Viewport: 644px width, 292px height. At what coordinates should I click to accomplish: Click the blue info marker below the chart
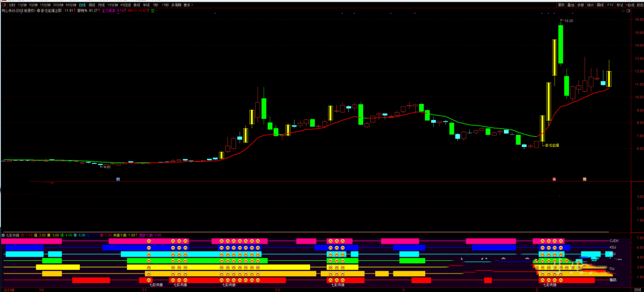pyautogui.click(x=118, y=179)
